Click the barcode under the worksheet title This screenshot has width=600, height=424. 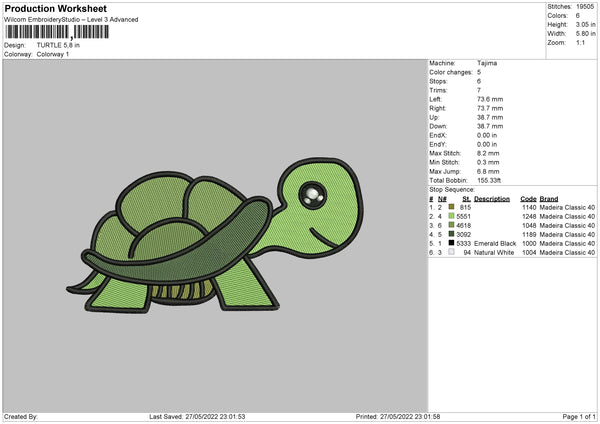click(x=58, y=33)
